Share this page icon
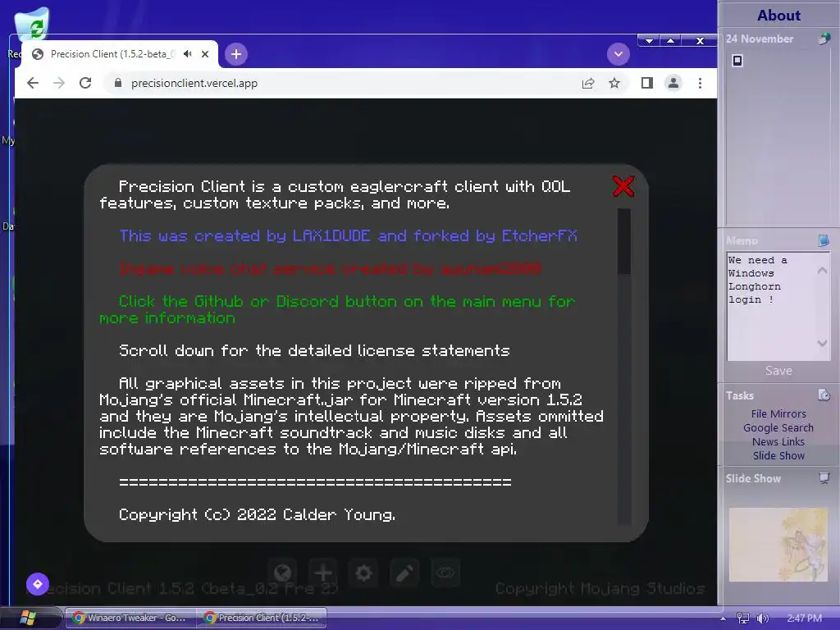Image resolution: width=840 pixels, height=630 pixels. 587,83
